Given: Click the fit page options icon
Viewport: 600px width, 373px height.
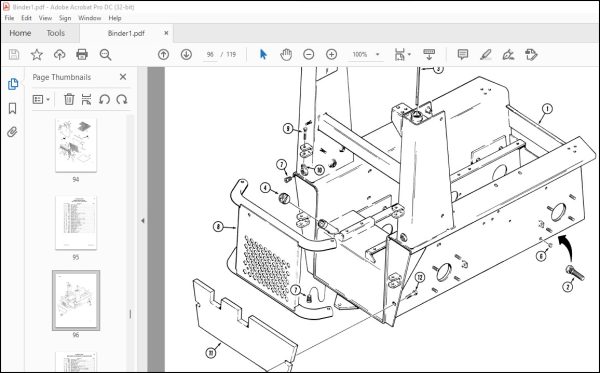Looking at the screenshot, I should pos(399,55).
